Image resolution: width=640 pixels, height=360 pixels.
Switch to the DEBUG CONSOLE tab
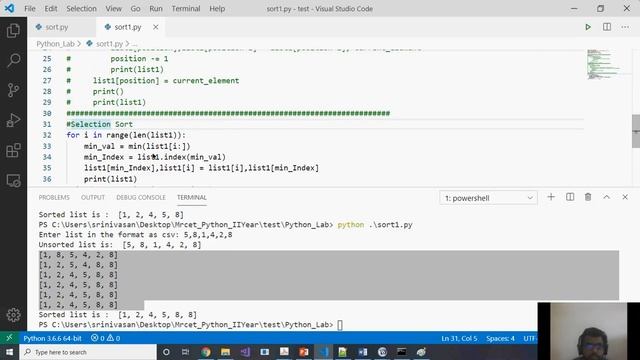click(x=141, y=197)
